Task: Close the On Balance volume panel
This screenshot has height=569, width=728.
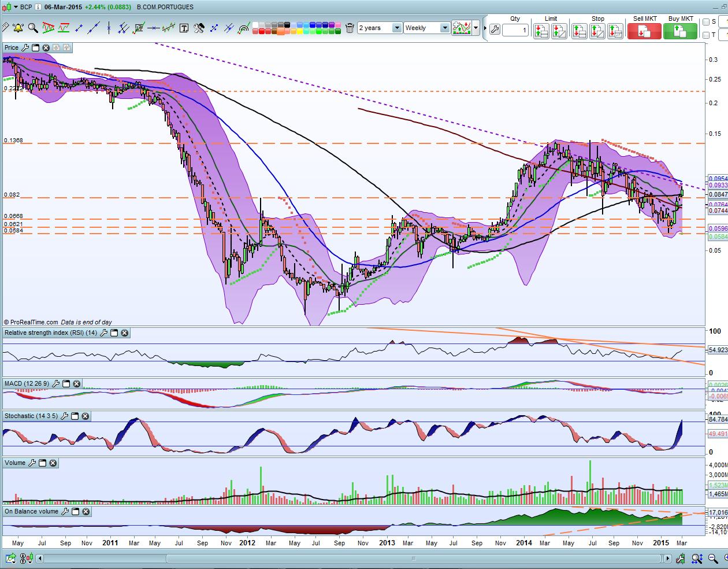Action: click(x=85, y=512)
